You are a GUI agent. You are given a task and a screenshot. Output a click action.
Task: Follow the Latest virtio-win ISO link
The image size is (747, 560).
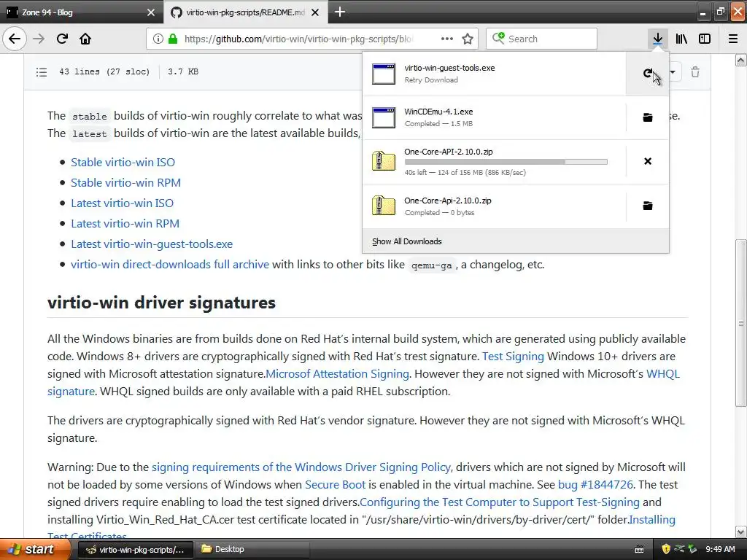tap(122, 203)
